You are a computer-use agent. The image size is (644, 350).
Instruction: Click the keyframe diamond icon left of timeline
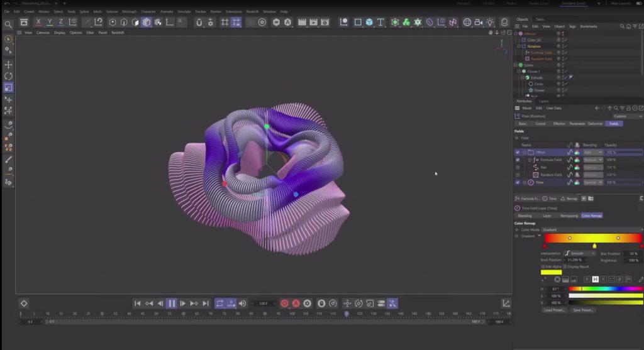[24, 304]
